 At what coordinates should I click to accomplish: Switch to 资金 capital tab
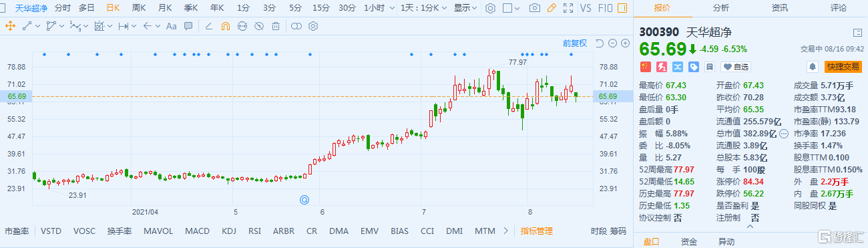pyautogui.click(x=689, y=241)
